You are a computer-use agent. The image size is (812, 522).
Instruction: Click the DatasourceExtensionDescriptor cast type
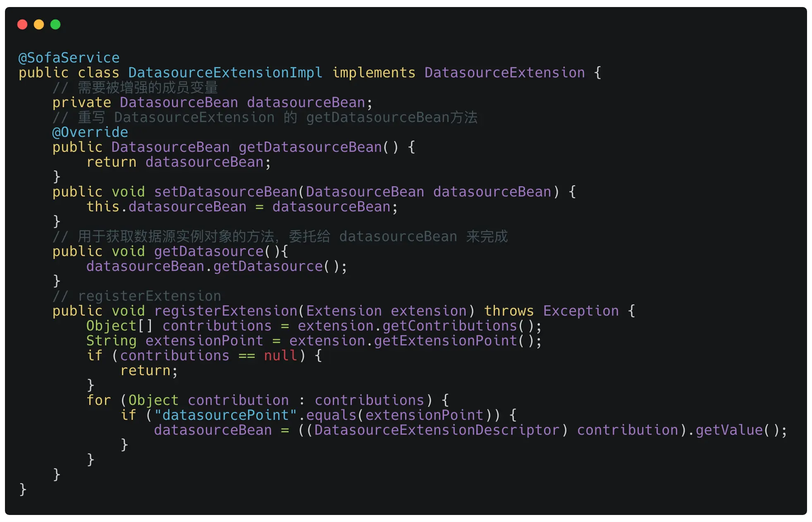(437, 430)
